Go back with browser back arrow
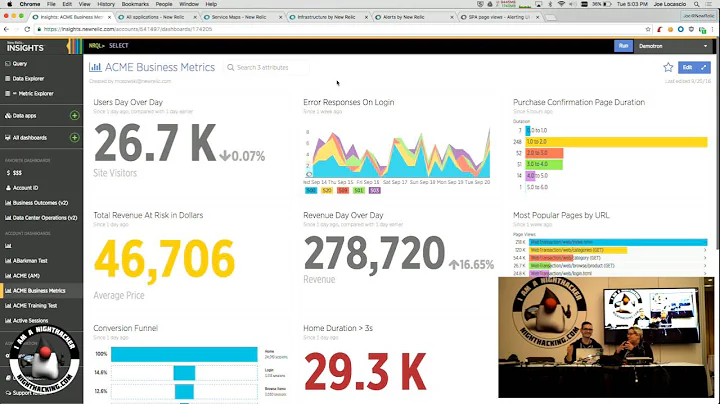Screen dimensions: 720x404 (x=6, y=29)
